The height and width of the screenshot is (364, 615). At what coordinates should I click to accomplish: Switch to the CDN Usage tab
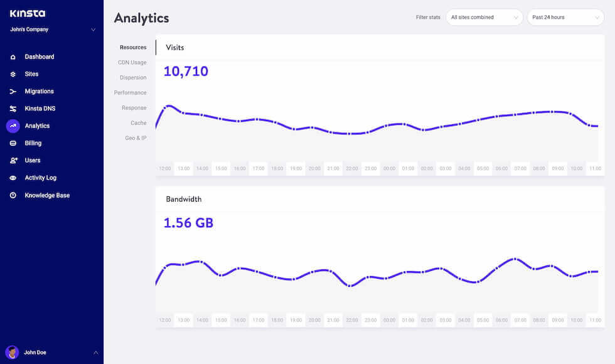pyautogui.click(x=132, y=62)
